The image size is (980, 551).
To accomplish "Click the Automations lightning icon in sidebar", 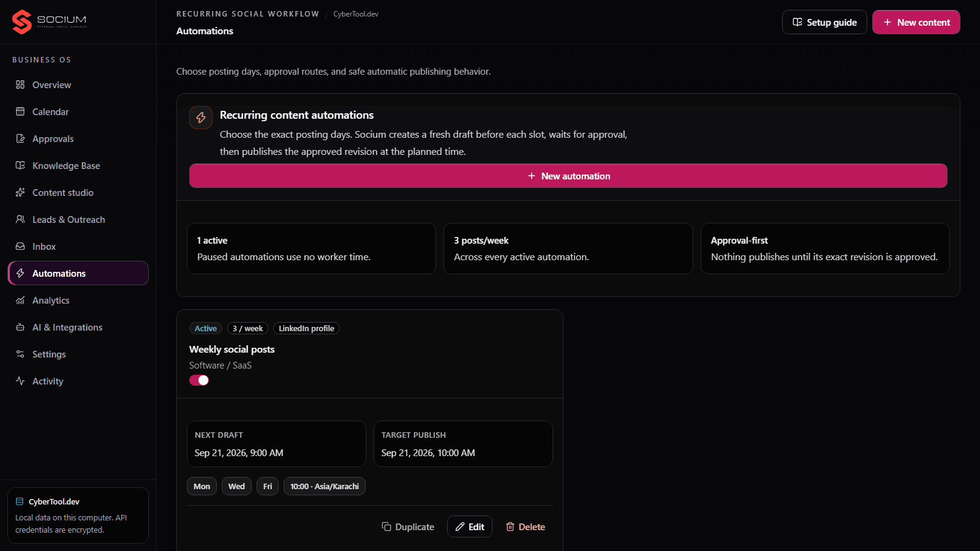I will [x=20, y=273].
